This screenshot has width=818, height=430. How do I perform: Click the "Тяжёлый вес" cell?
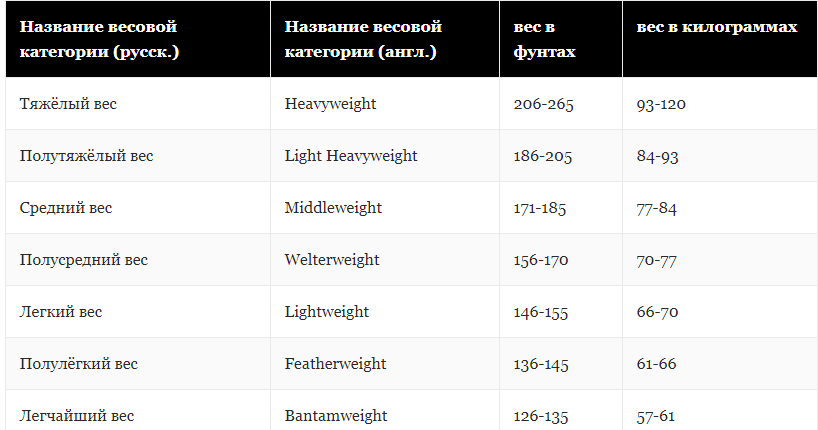pos(68,104)
